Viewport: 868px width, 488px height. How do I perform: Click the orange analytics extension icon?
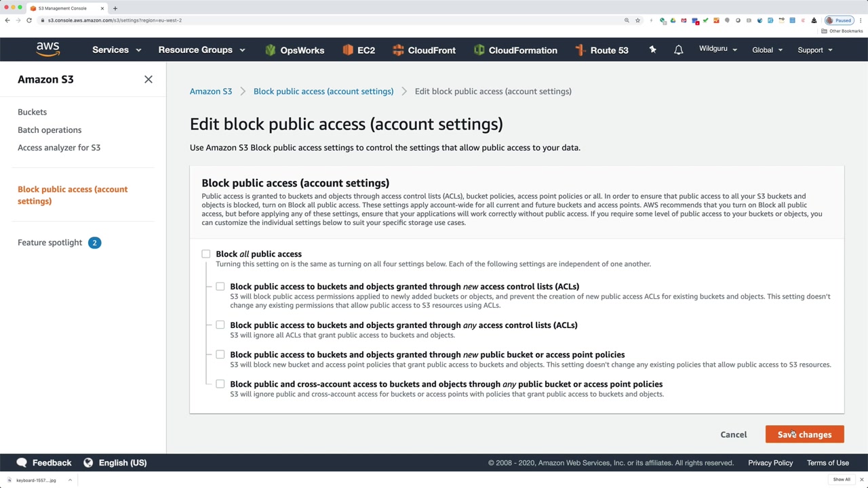click(x=716, y=20)
